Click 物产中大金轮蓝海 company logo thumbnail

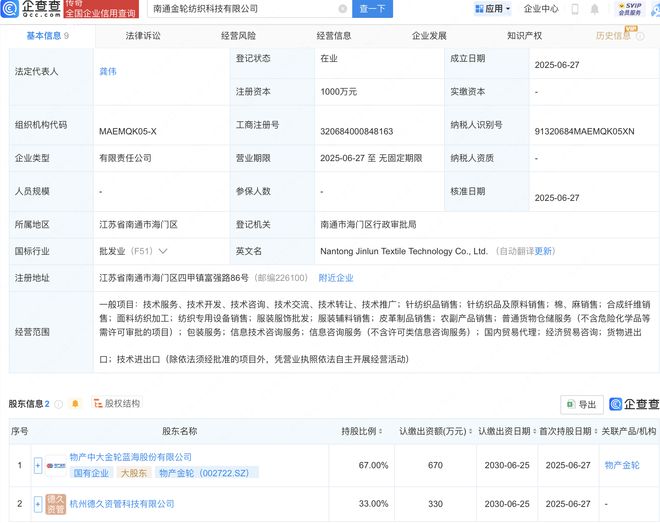pos(56,465)
